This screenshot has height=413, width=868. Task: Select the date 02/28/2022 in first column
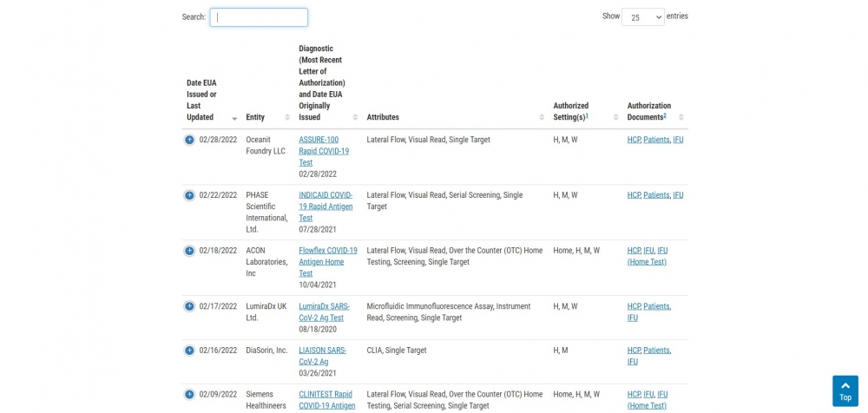tap(218, 140)
